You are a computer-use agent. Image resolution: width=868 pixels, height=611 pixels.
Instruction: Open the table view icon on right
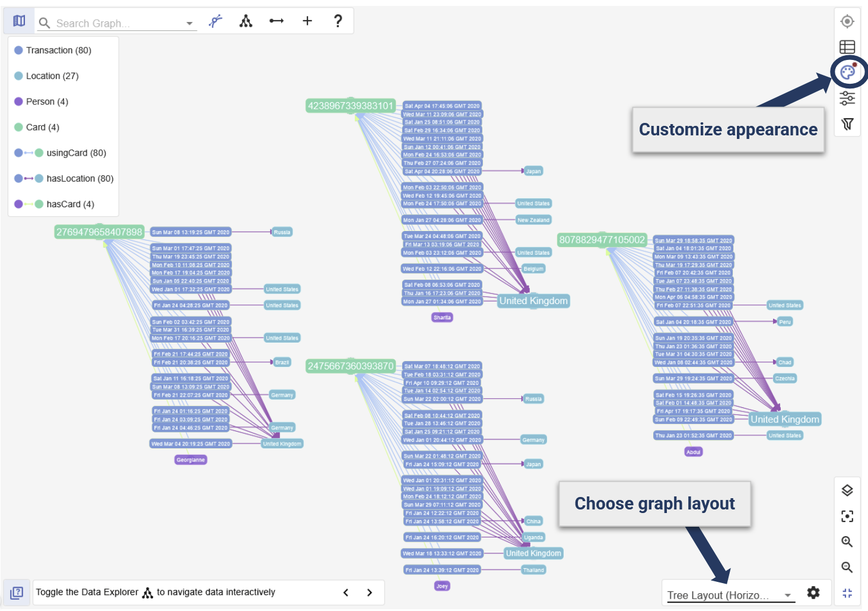tap(847, 47)
